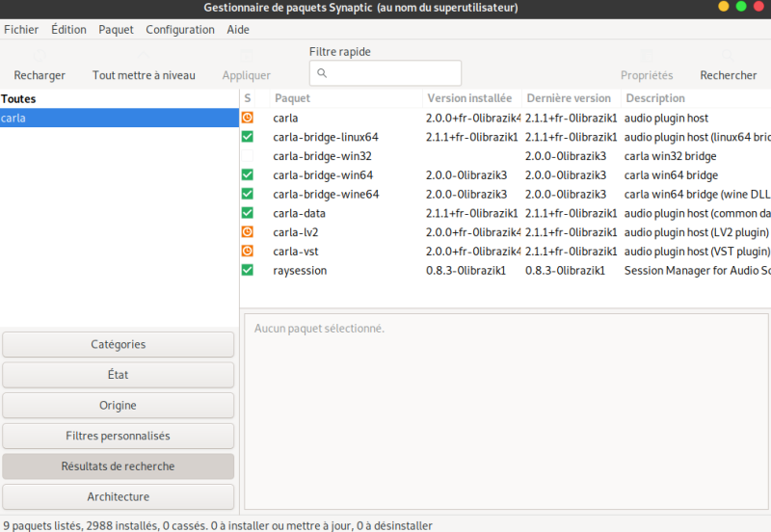The width and height of the screenshot is (771, 532).
Task: Click the Catégories button
Action: 118,344
